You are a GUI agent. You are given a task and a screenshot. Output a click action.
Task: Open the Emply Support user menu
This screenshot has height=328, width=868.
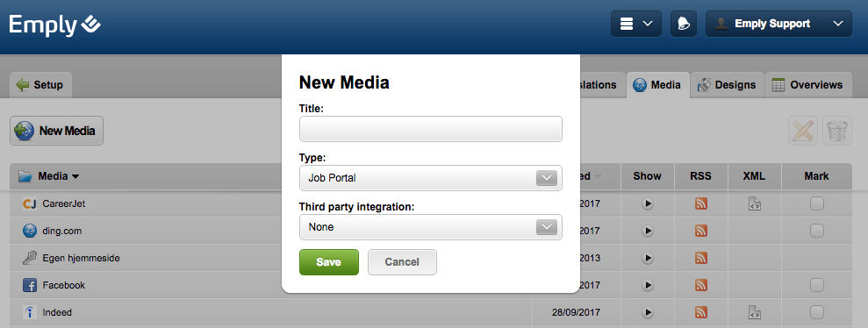pos(778,24)
